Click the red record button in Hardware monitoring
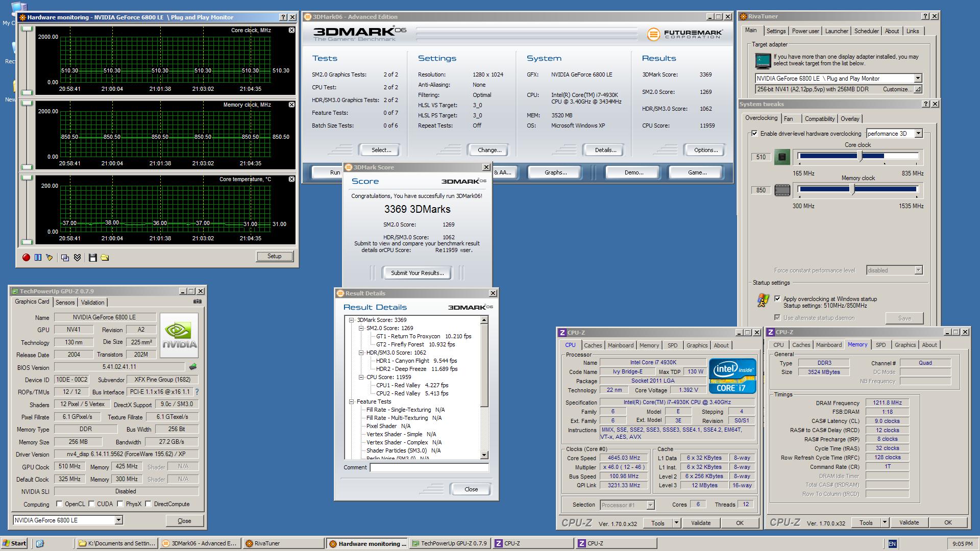Screen dimensions: 980x551 [x=26, y=258]
